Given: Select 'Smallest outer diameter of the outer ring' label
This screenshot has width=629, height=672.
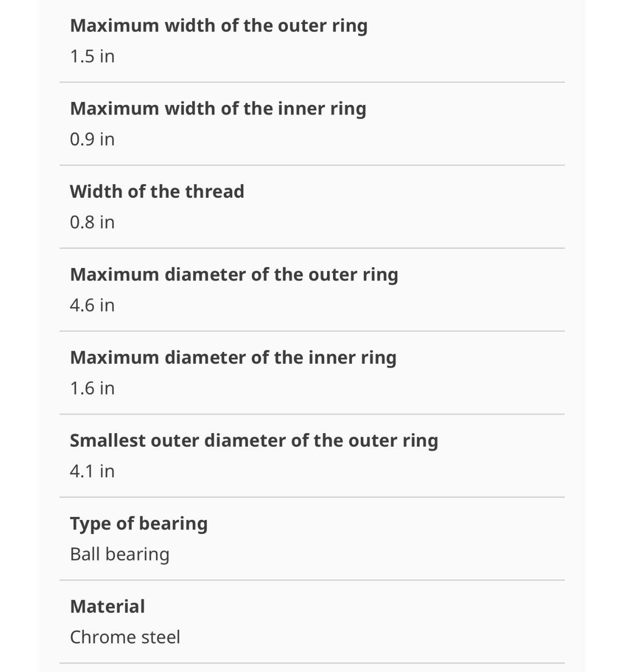Looking at the screenshot, I should [x=254, y=441].
